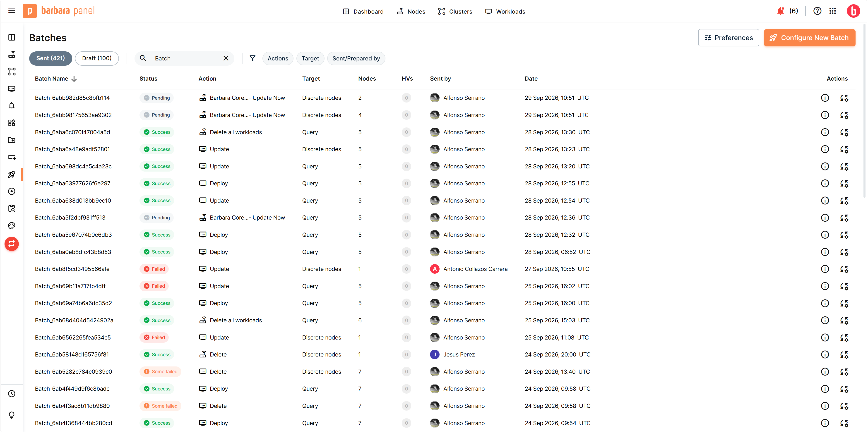Sort by Batch Name column arrow

coord(74,79)
